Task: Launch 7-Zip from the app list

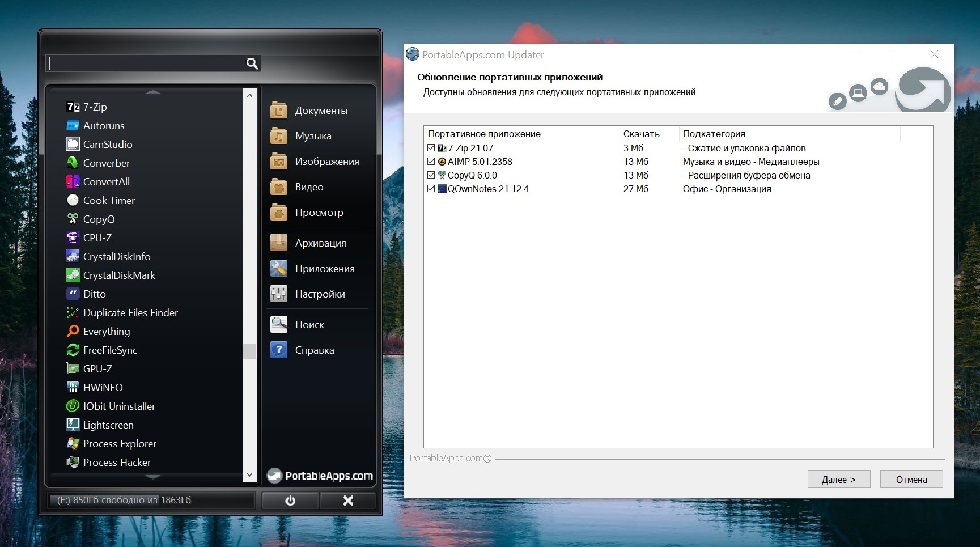Action: pyautogui.click(x=94, y=107)
